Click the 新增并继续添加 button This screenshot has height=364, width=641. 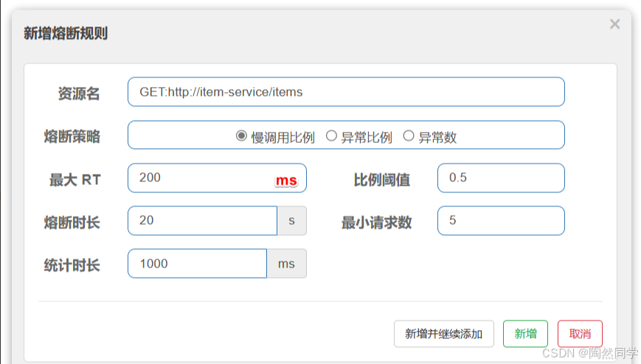[x=444, y=334]
